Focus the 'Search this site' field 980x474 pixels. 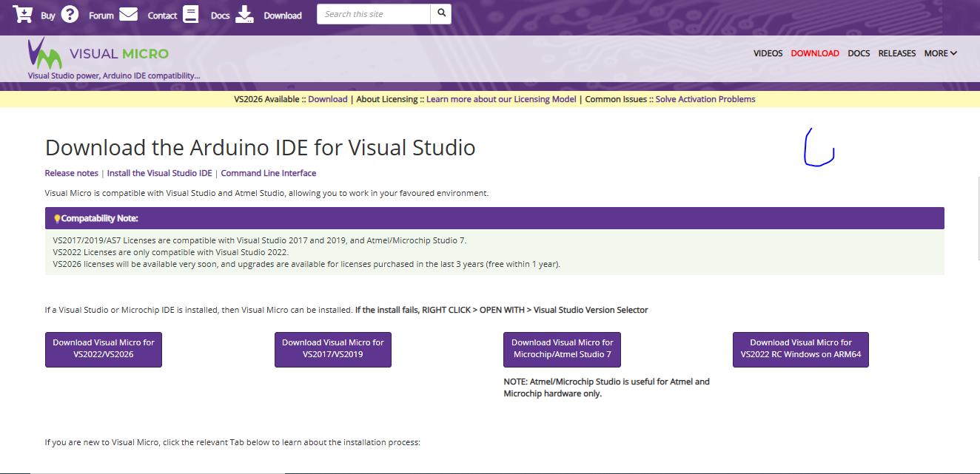click(374, 14)
